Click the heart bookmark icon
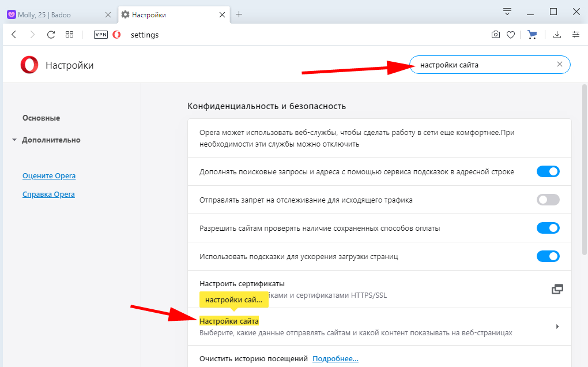The image size is (588, 367). click(x=510, y=35)
